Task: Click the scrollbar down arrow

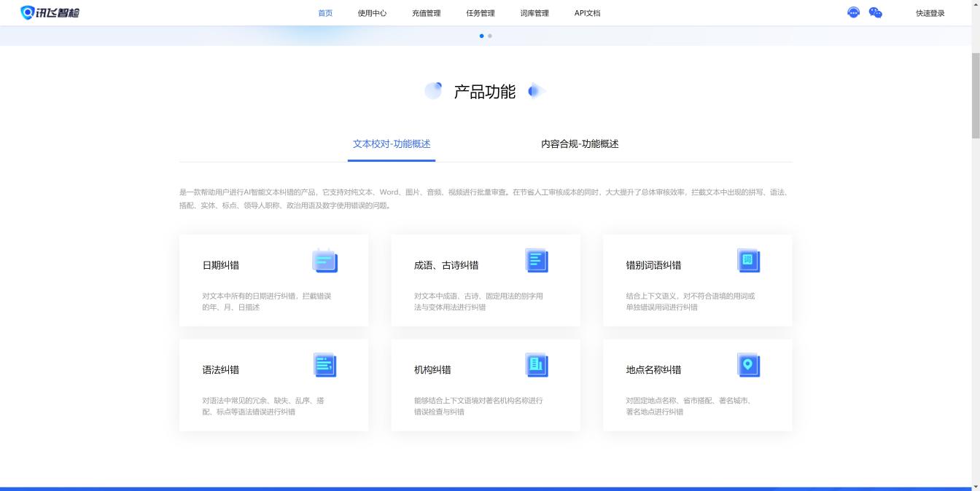Action: pos(975,486)
